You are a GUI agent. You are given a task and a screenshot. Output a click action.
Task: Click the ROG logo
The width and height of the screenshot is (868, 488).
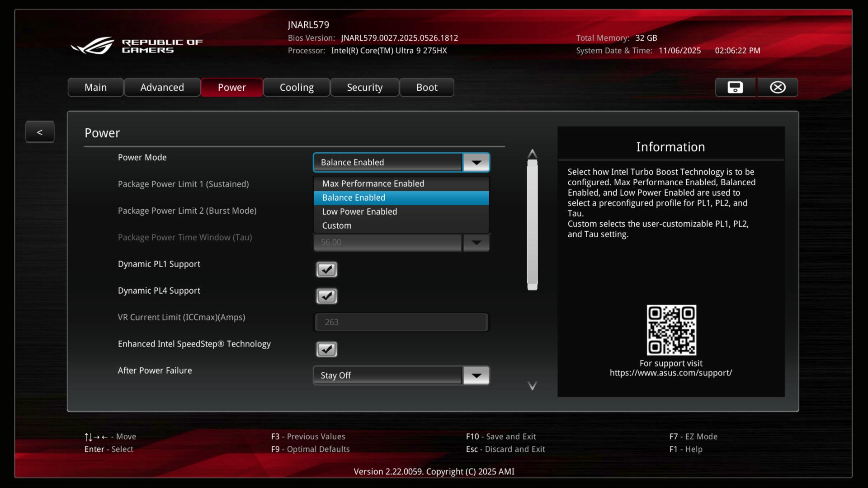coord(93,46)
